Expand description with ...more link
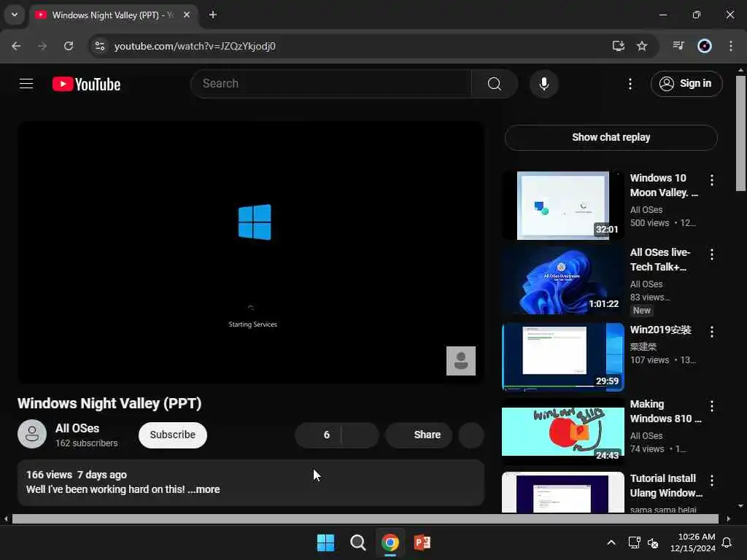The width and height of the screenshot is (747, 560). pyautogui.click(x=204, y=489)
